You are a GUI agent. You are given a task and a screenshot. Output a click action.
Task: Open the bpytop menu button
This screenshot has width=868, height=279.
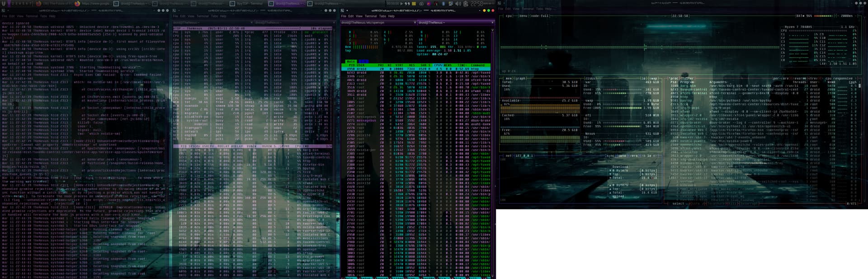click(523, 16)
